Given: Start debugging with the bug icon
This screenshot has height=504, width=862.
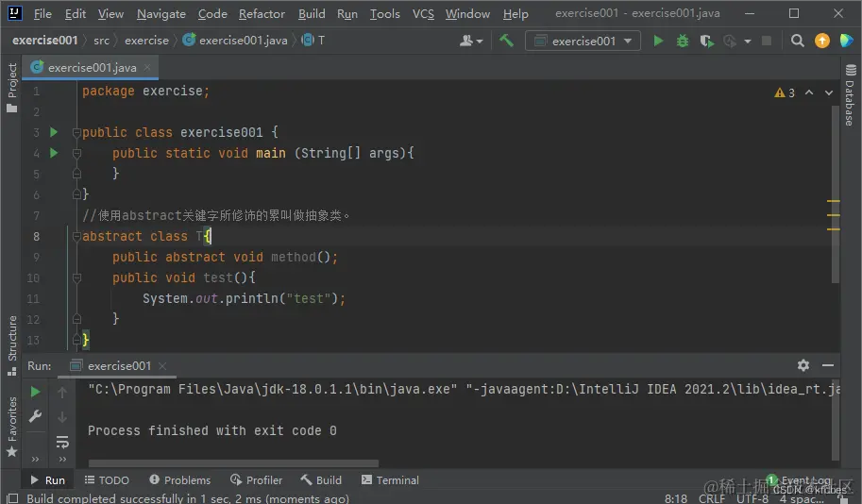Looking at the screenshot, I should (x=683, y=41).
